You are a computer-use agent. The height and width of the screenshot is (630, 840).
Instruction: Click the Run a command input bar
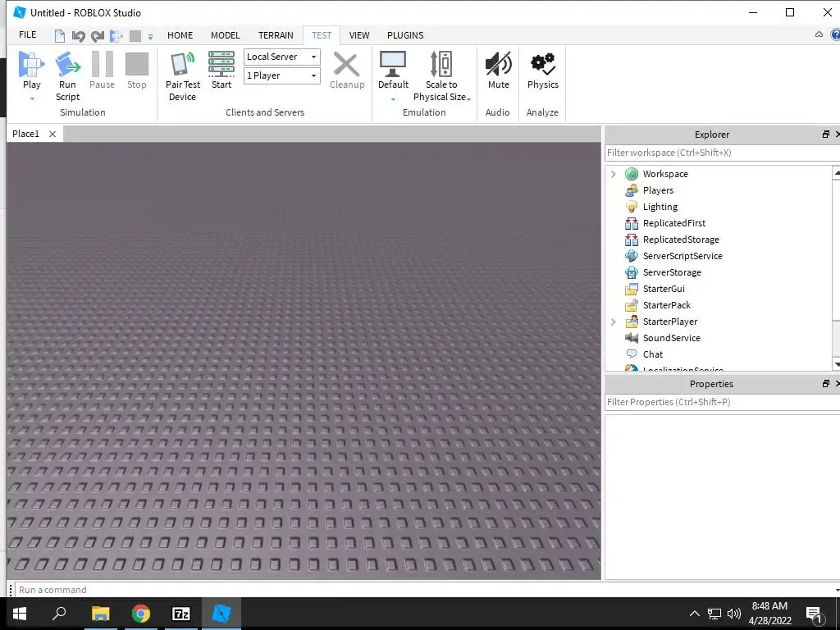click(x=426, y=590)
